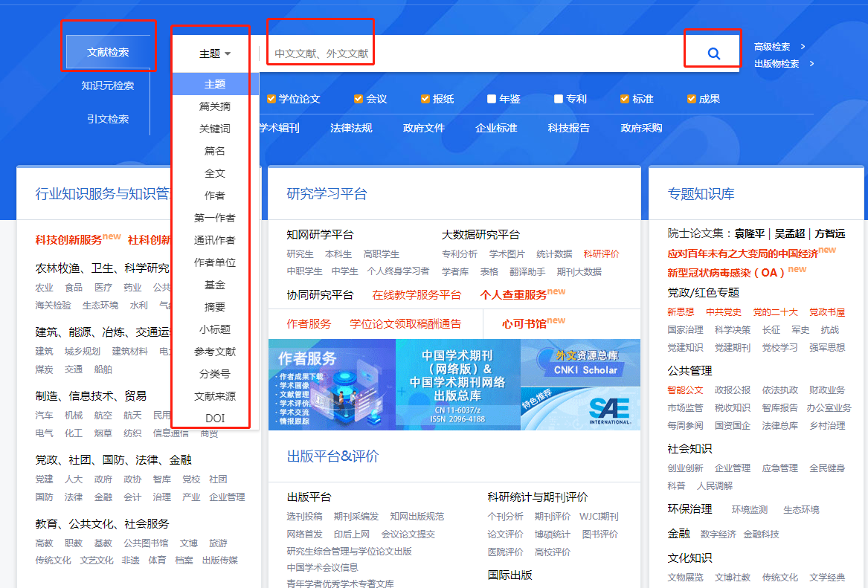Viewport: 868px width, 588px height.
Task: Select 分类号 in the field list
Action: pos(215,374)
